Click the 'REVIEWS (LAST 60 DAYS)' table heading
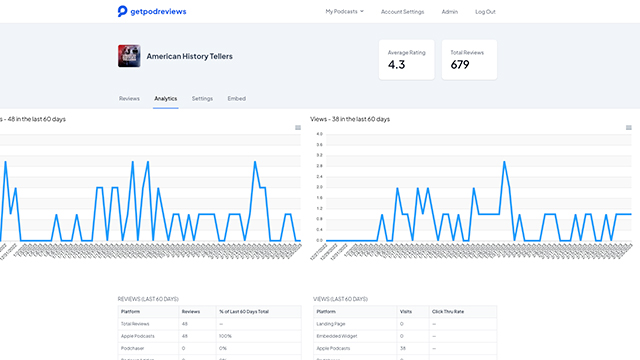 click(148, 299)
